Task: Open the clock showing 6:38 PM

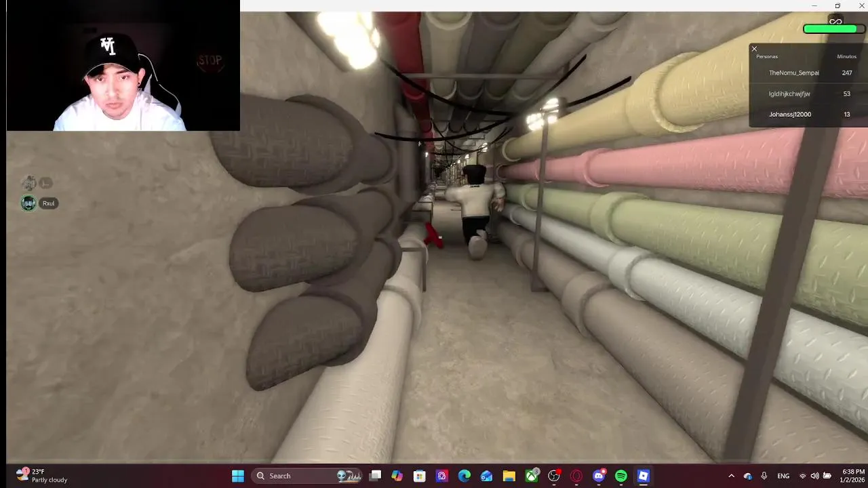Action: pyautogui.click(x=853, y=476)
